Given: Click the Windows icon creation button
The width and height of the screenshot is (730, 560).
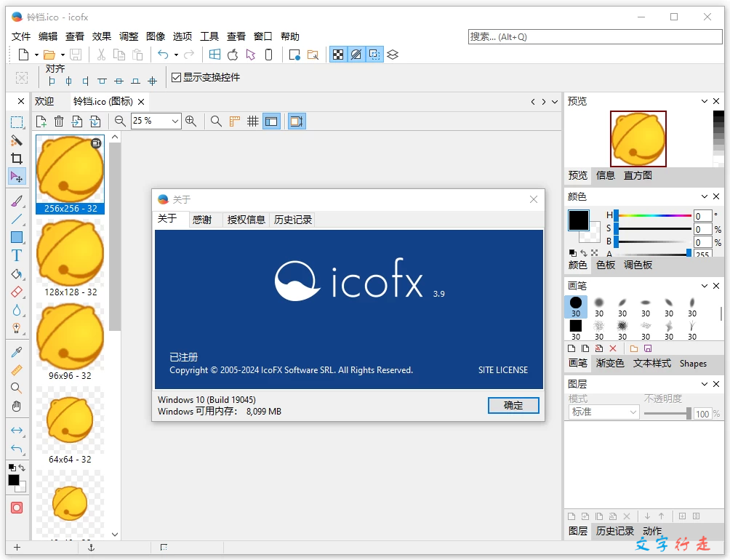Looking at the screenshot, I should point(214,55).
